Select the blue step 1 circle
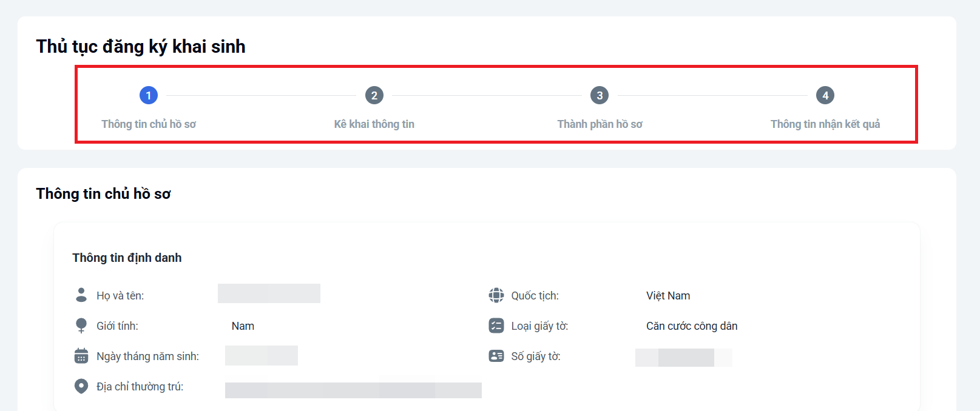The width and height of the screenshot is (980, 411). pyautogui.click(x=149, y=95)
